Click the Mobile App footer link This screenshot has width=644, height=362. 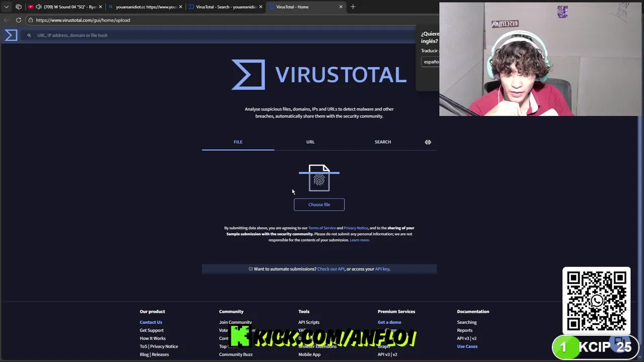point(309,354)
